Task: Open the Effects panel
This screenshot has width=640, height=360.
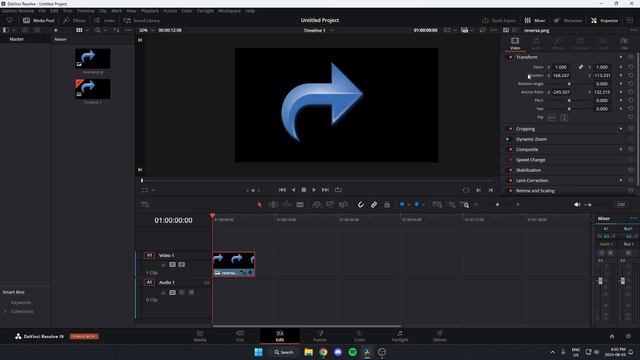Action: [74, 20]
